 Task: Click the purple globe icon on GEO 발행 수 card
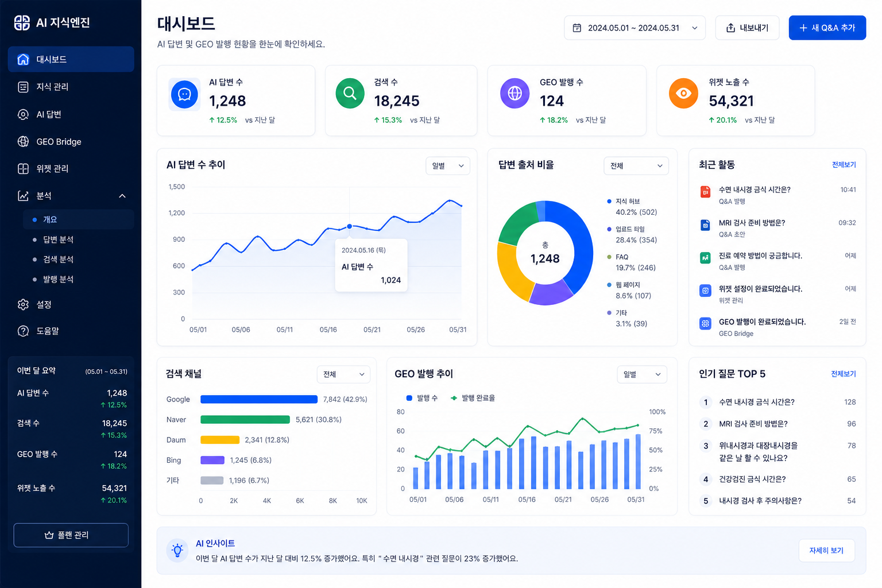coord(514,93)
